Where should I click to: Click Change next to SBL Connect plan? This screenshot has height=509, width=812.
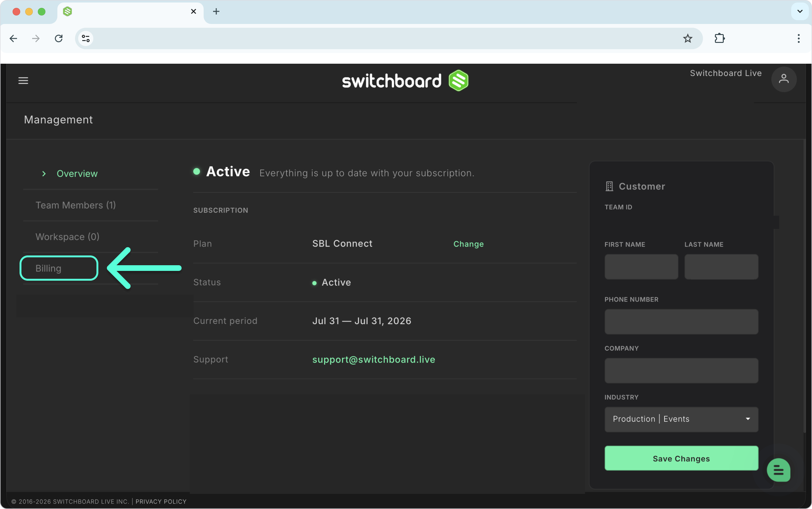coord(468,244)
